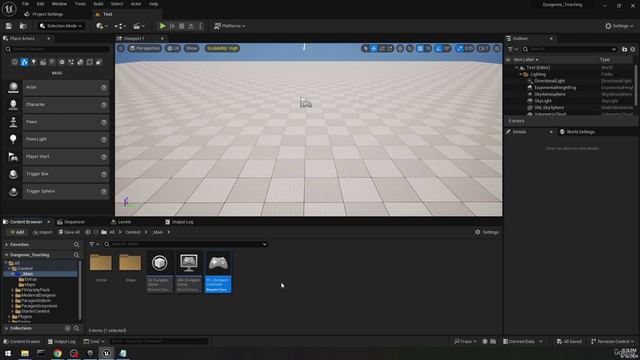Click the help icon beside Trigger Box
The height and width of the screenshot is (360, 640).
coord(104,174)
